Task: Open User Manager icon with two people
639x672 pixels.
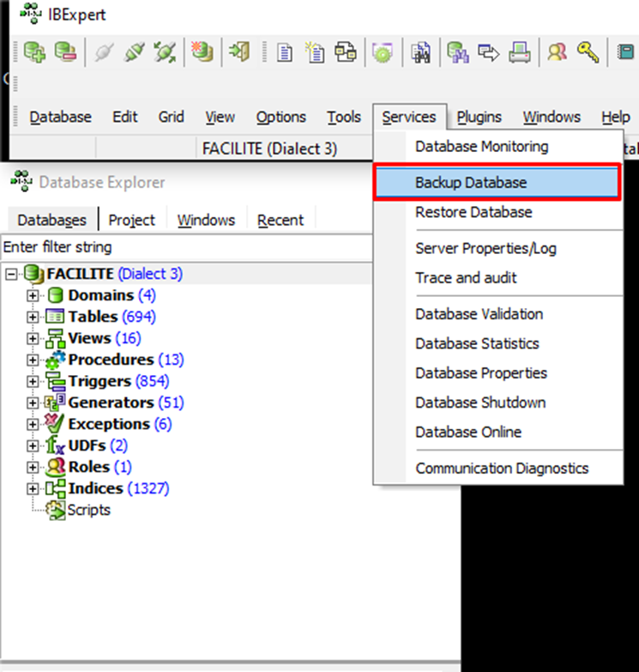Action: tap(558, 53)
